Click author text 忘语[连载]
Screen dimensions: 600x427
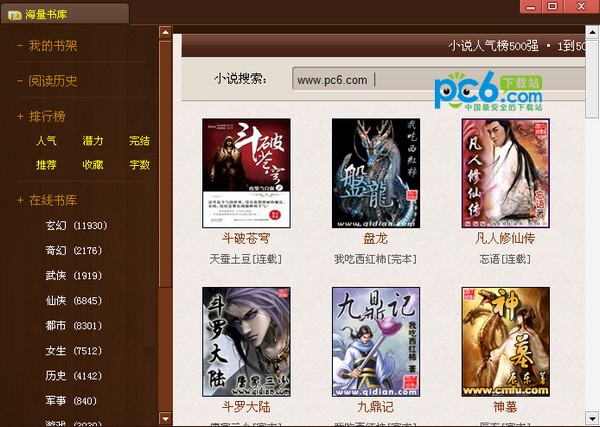click(x=505, y=259)
